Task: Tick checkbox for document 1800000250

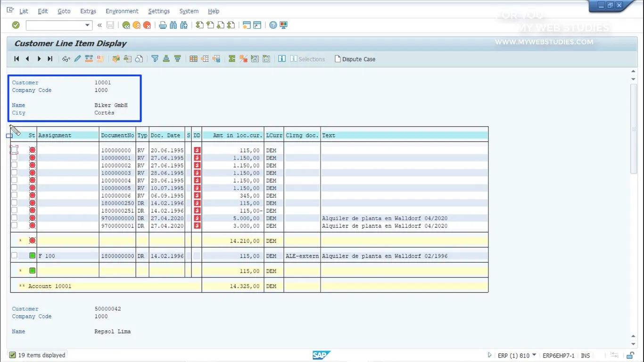Action: point(14,203)
